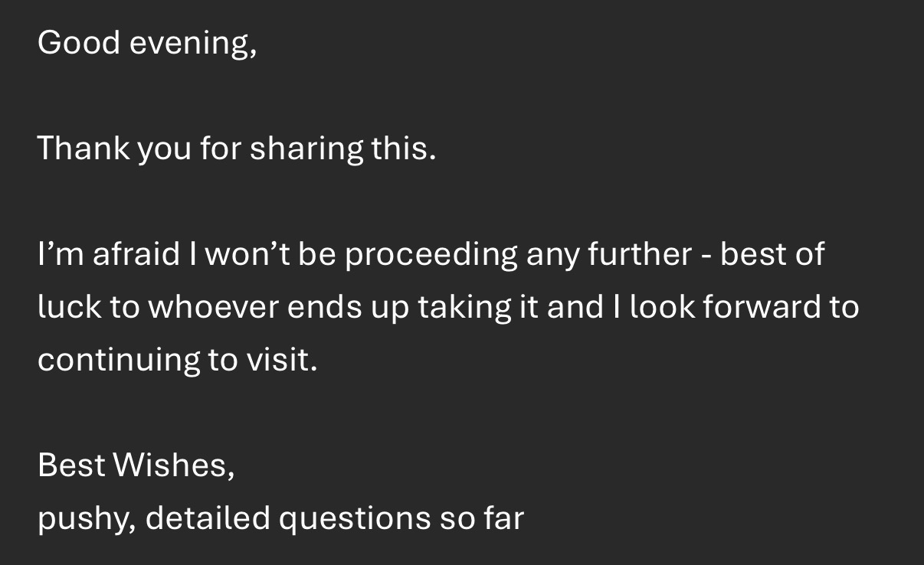Click the "Best Wishes," sign-off line
The width and height of the screenshot is (924, 565).
(136, 465)
